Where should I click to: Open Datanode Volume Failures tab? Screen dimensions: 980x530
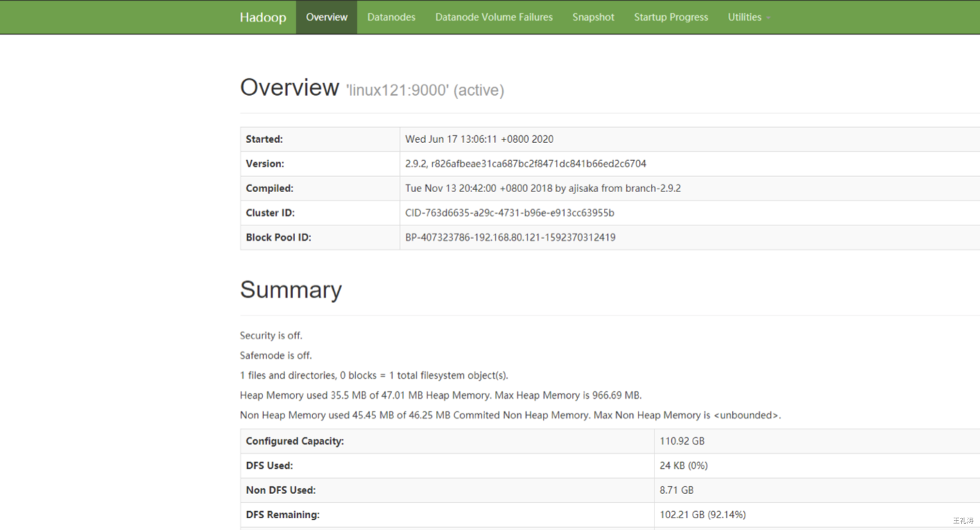(x=494, y=17)
